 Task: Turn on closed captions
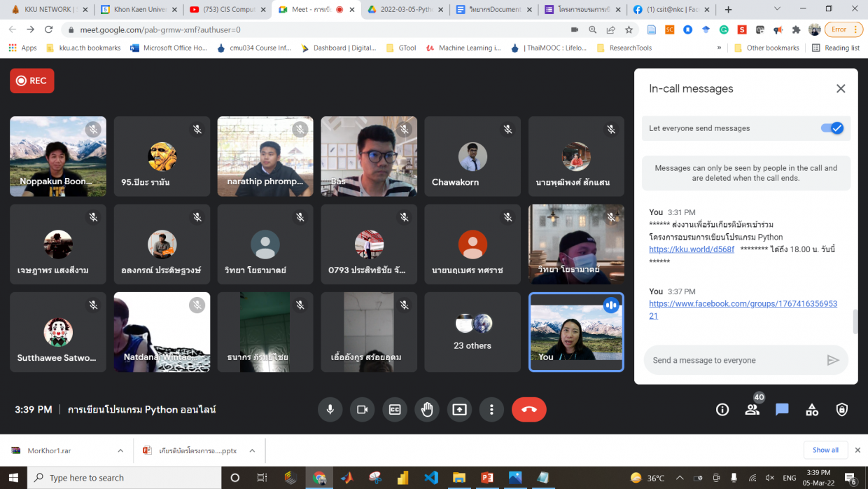pyautogui.click(x=395, y=410)
